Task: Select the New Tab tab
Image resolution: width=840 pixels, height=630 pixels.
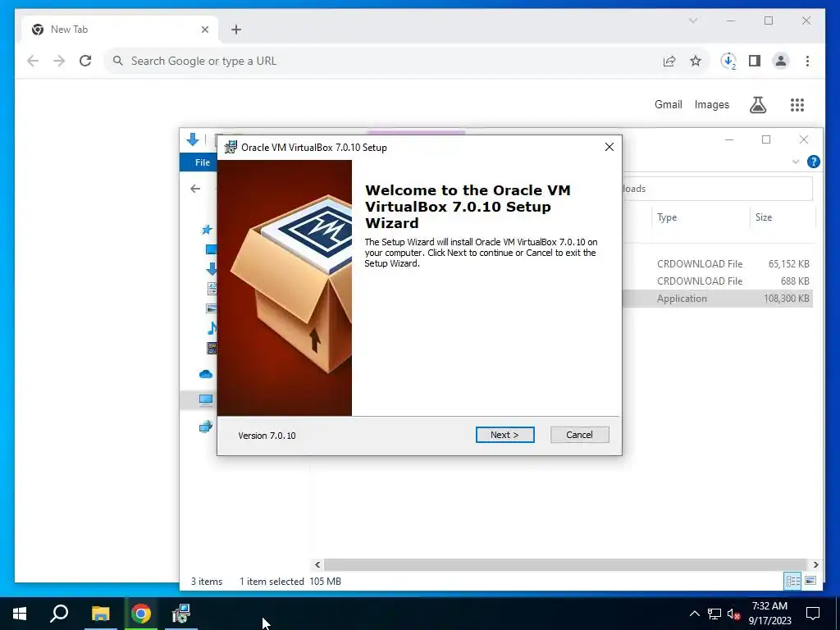Action: [119, 30]
